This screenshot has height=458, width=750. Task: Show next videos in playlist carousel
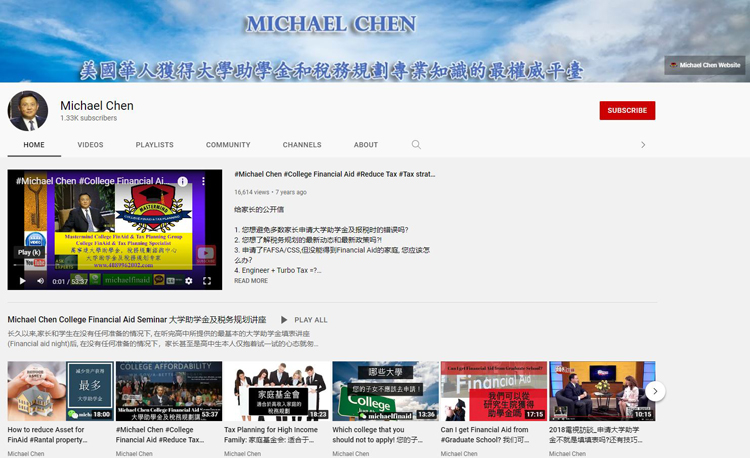coord(655,391)
